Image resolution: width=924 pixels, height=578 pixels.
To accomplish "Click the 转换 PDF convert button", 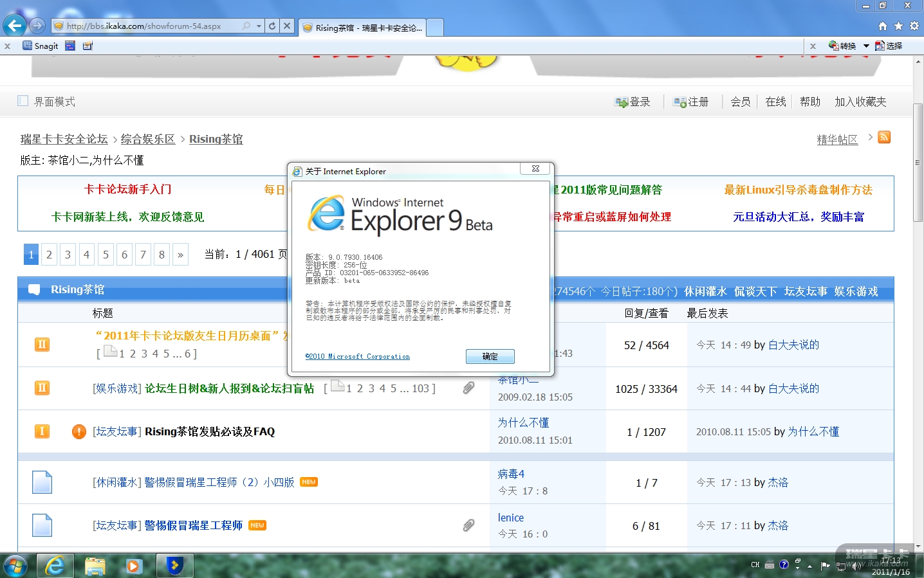I will pos(842,46).
